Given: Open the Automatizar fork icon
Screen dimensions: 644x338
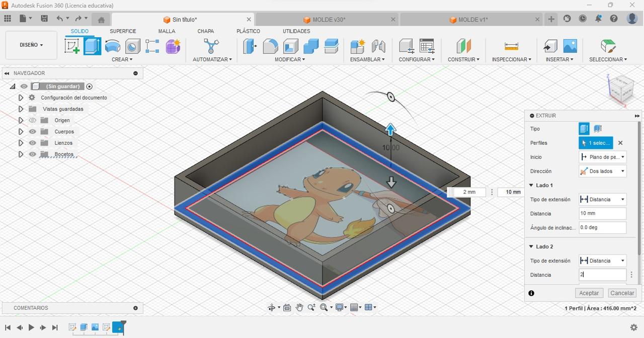Looking at the screenshot, I should click(211, 46).
